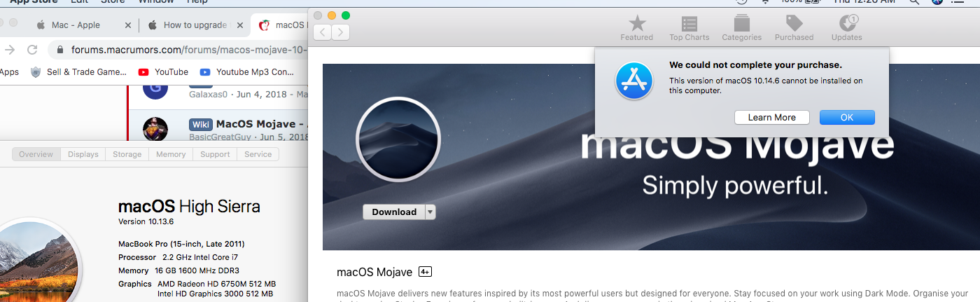This screenshot has width=980, height=302.
Task: Minimize the App Store window
Action: 332,15
